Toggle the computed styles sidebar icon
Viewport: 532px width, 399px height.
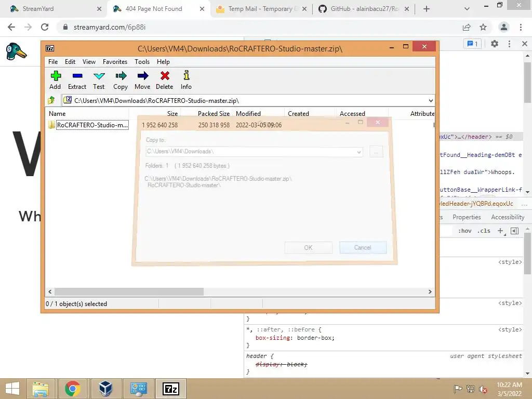pos(514,231)
